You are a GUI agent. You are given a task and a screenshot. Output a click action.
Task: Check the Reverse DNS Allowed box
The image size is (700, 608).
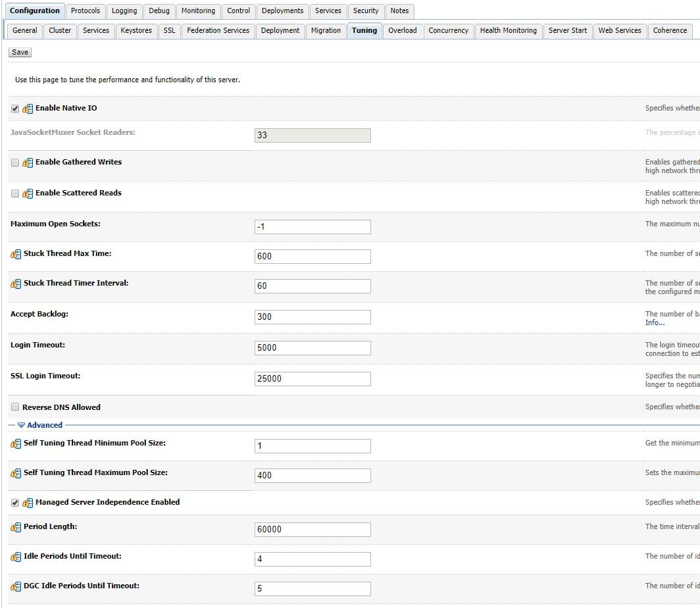[x=14, y=407]
